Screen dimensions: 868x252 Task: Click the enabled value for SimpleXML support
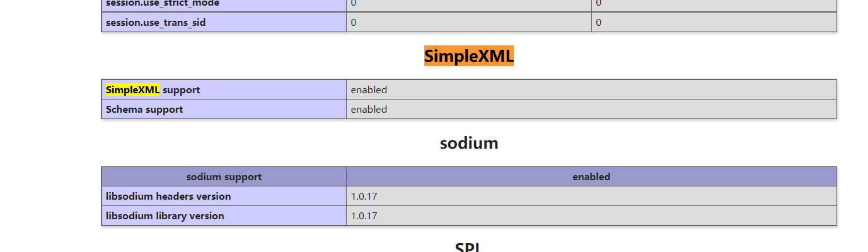[x=369, y=90]
